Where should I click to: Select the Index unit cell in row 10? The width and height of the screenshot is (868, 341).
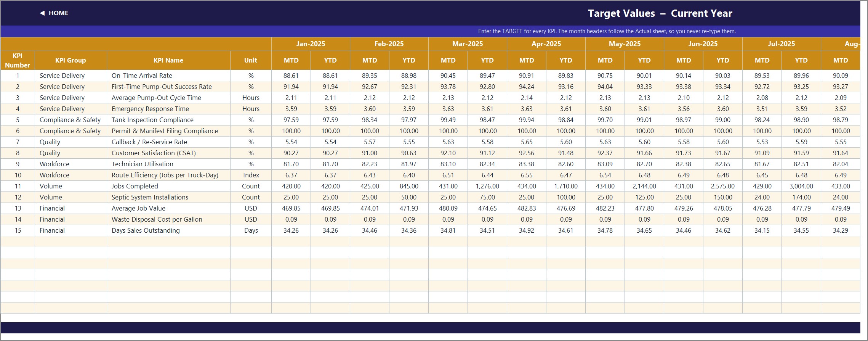(251, 175)
